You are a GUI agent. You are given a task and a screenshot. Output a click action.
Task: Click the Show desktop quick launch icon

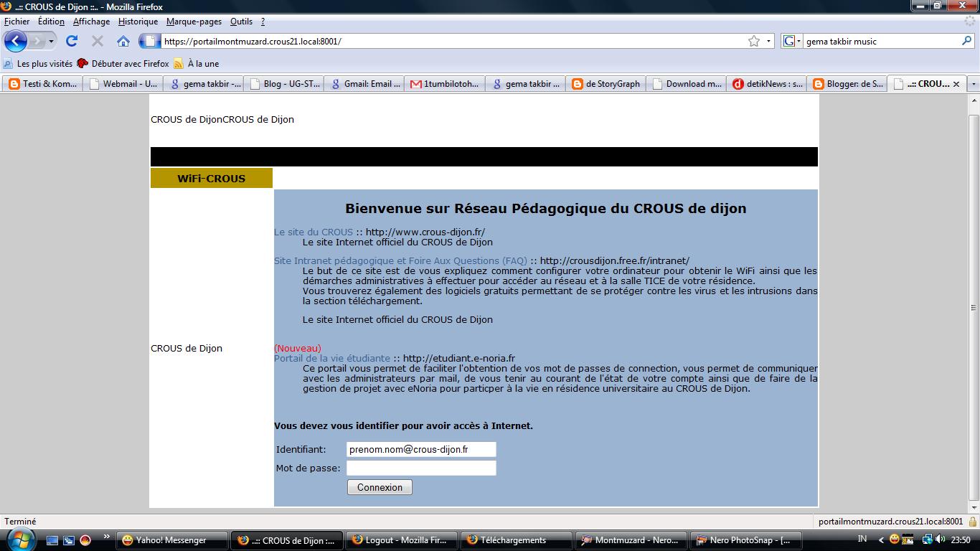pyautogui.click(x=52, y=540)
